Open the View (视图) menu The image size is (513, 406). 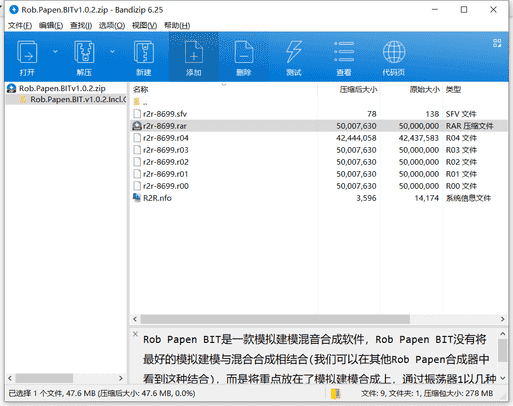pyautogui.click(x=144, y=26)
